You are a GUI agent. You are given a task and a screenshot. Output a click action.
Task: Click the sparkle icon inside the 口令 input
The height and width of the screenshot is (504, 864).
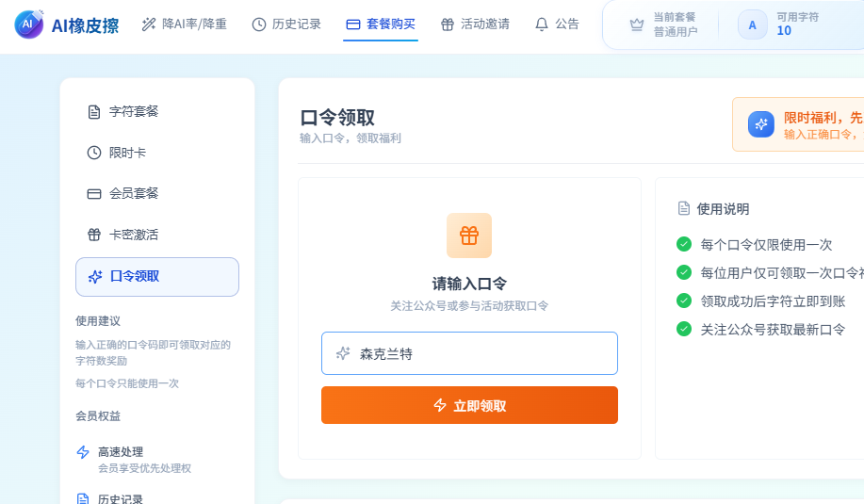coord(343,353)
